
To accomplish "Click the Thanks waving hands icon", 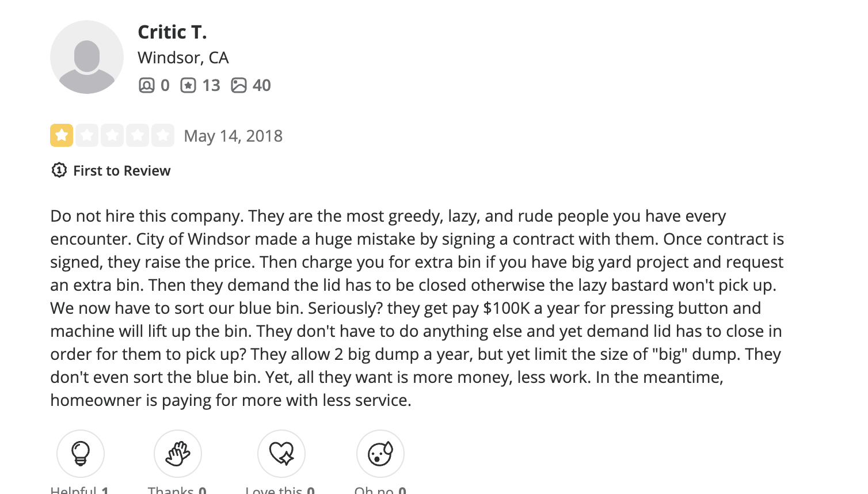I will (x=178, y=454).
